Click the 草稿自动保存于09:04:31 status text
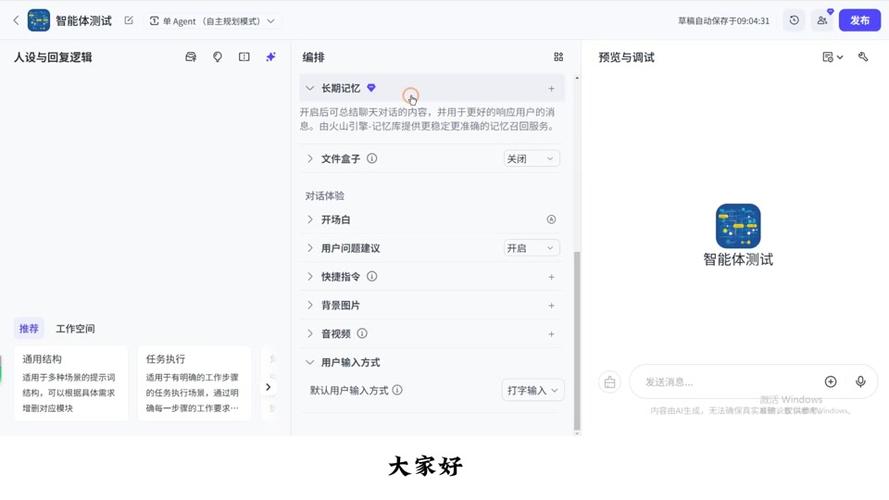This screenshot has width=889, height=500. click(723, 21)
